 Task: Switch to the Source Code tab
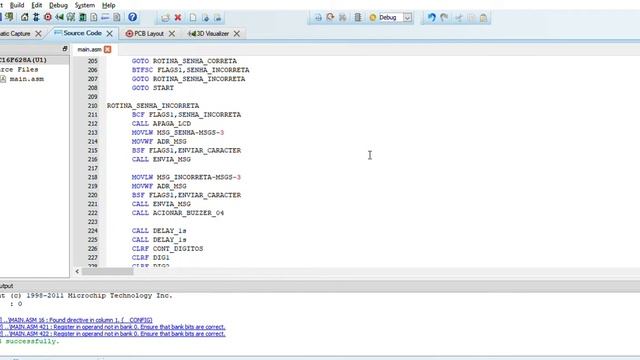[82, 33]
